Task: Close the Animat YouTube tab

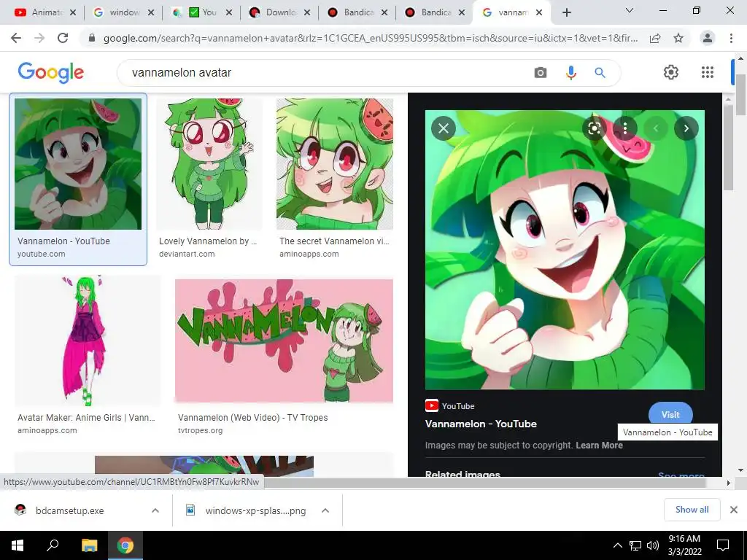Action: (73, 13)
